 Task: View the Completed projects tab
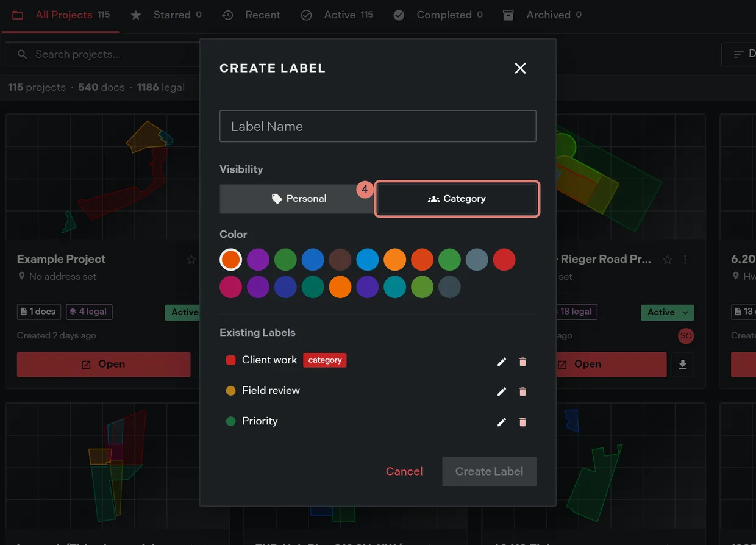click(x=438, y=15)
